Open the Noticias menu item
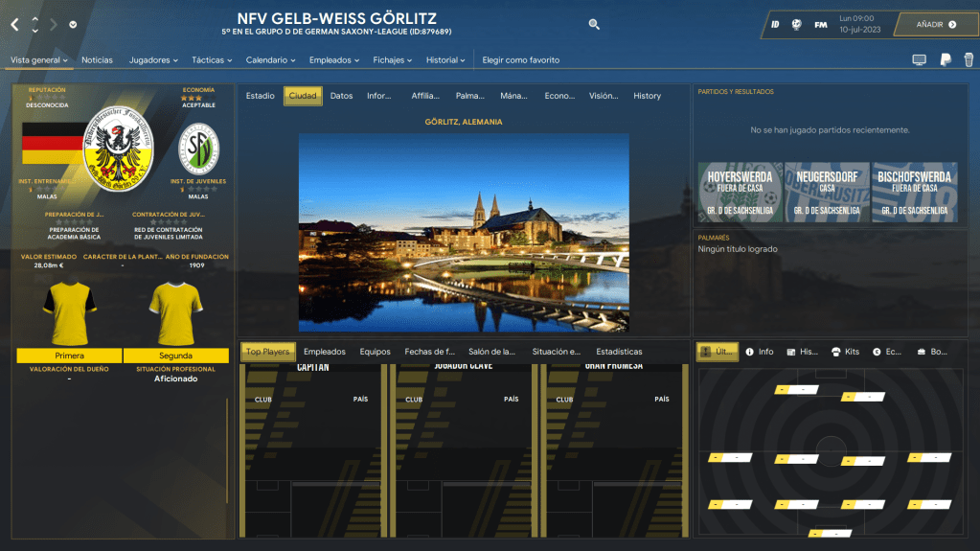Screen dimensions: 980x551 (x=97, y=60)
